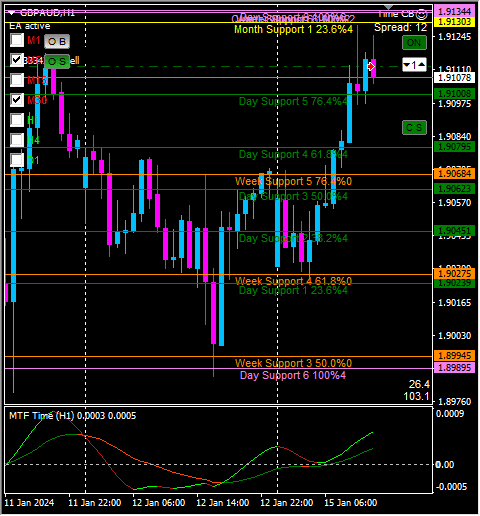Select the Day Support 5 76.4%4 label
480x516 pixels.
coord(293,101)
